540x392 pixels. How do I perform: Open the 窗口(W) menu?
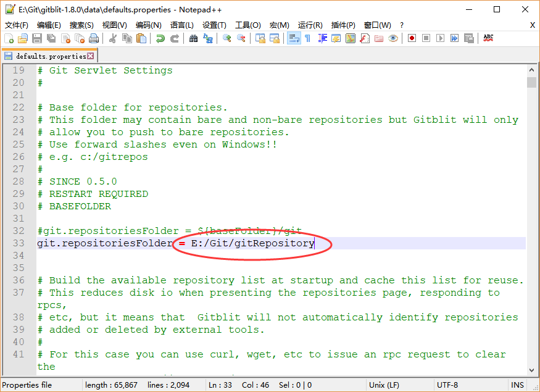[x=378, y=25]
